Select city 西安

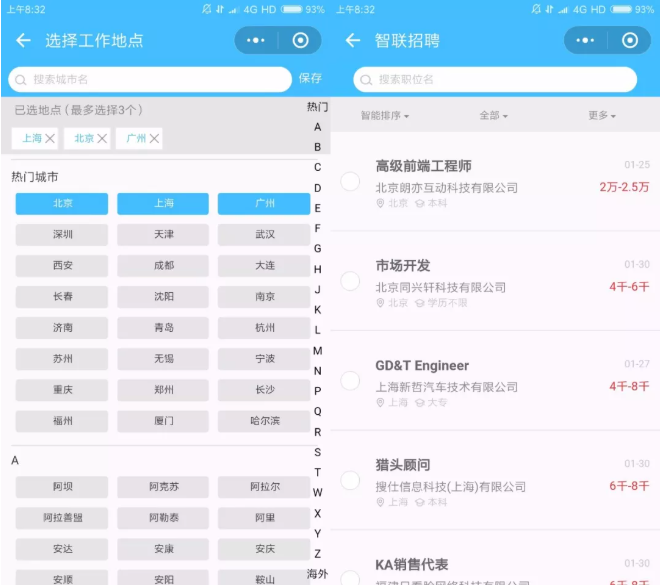62,266
